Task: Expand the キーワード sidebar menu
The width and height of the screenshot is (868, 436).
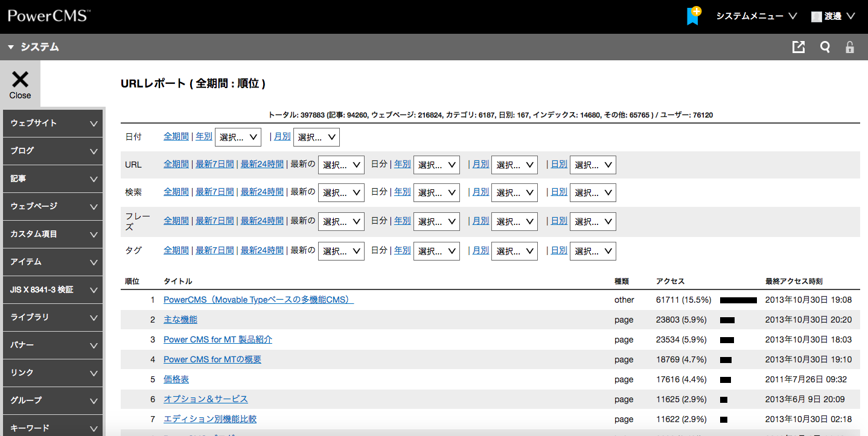Action: [x=53, y=425]
